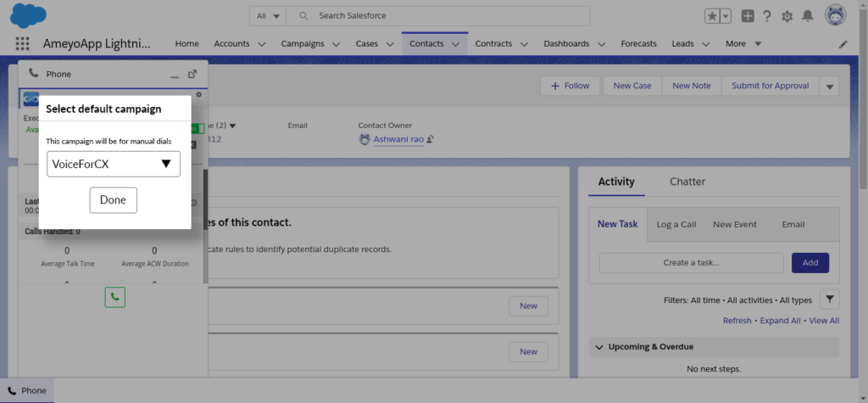The image size is (868, 403).
Task: Select the New Event tab
Action: [735, 225]
